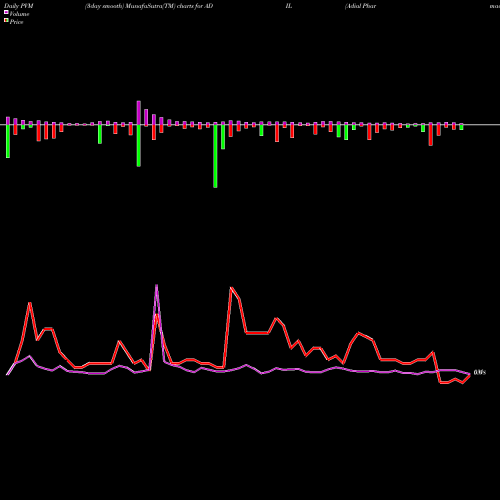Click the end value label beside the lines
Image resolution: width=500 pixels, height=500 pixels.
pyautogui.click(x=480, y=372)
